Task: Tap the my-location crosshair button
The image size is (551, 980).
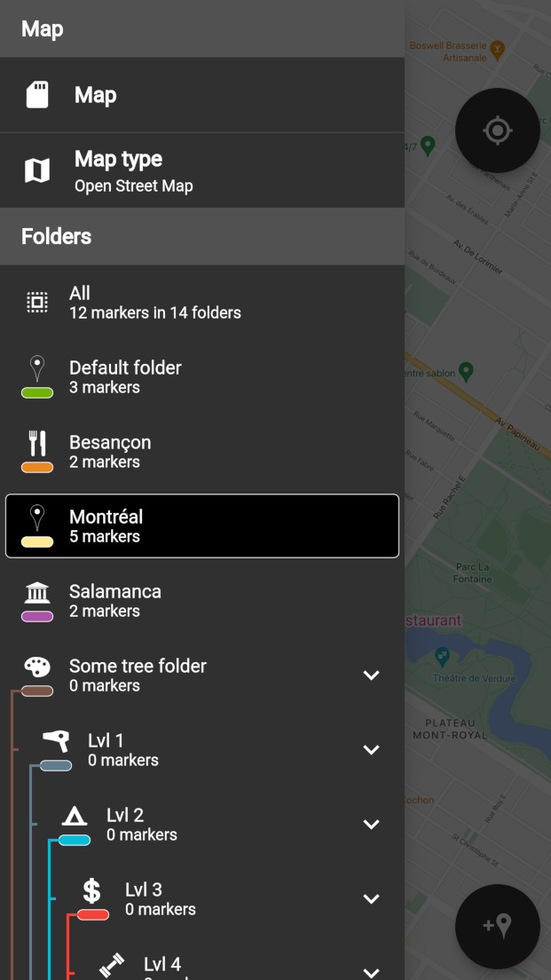Action: tap(497, 130)
